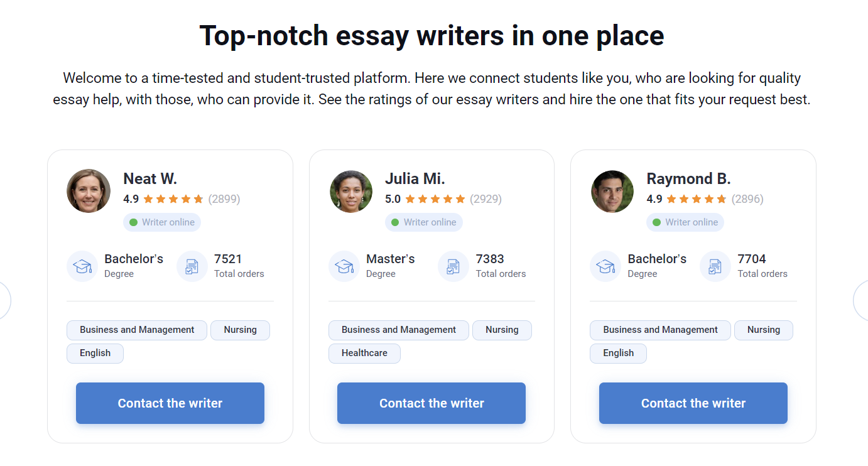Click Raymond B.'s total orders document icon
This screenshot has height=466, width=868.
pyautogui.click(x=715, y=266)
